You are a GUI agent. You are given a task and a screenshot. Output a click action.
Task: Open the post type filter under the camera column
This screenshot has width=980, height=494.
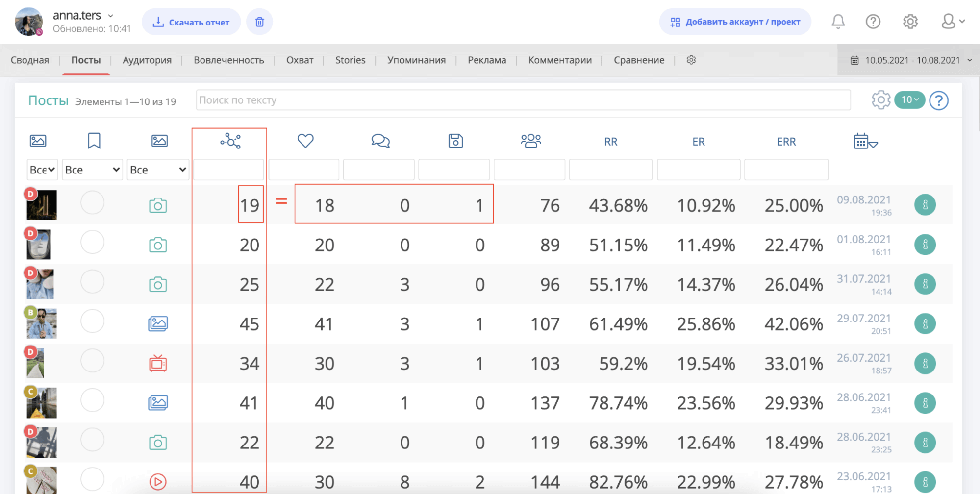point(158,170)
